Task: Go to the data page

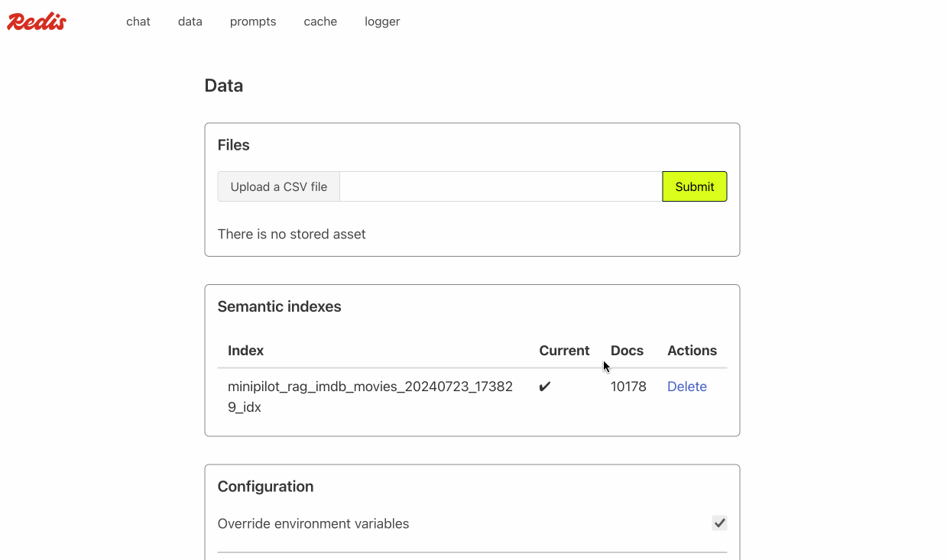Action: pyautogui.click(x=190, y=21)
